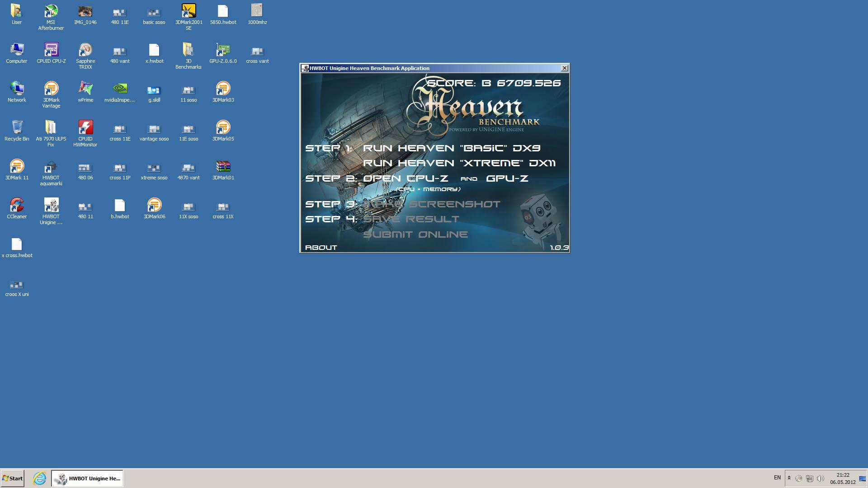Open the User folder icon
868x488 pixels.
coord(17,14)
